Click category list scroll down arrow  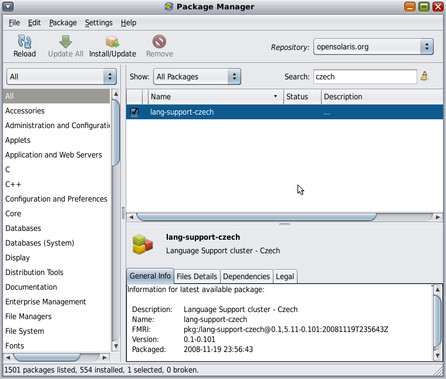tap(116, 346)
